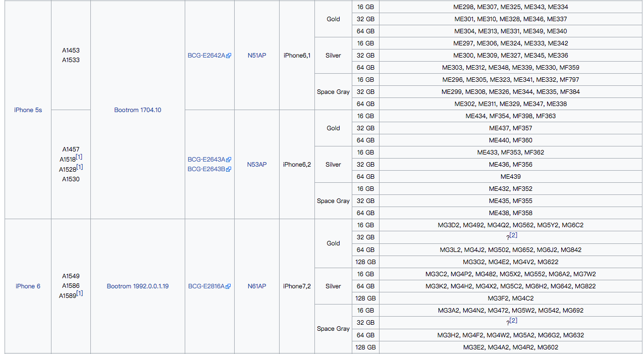Open the BCG-E2643A external link
644x354 pixels.
(x=206, y=160)
